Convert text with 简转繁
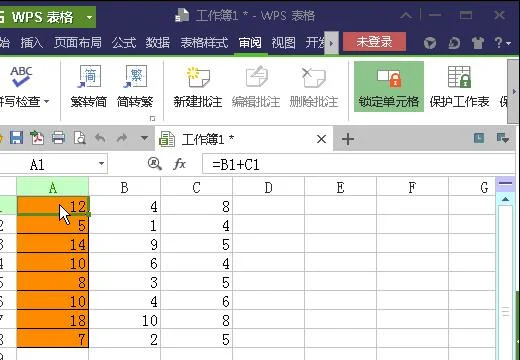The width and height of the screenshot is (520, 360). (135, 87)
